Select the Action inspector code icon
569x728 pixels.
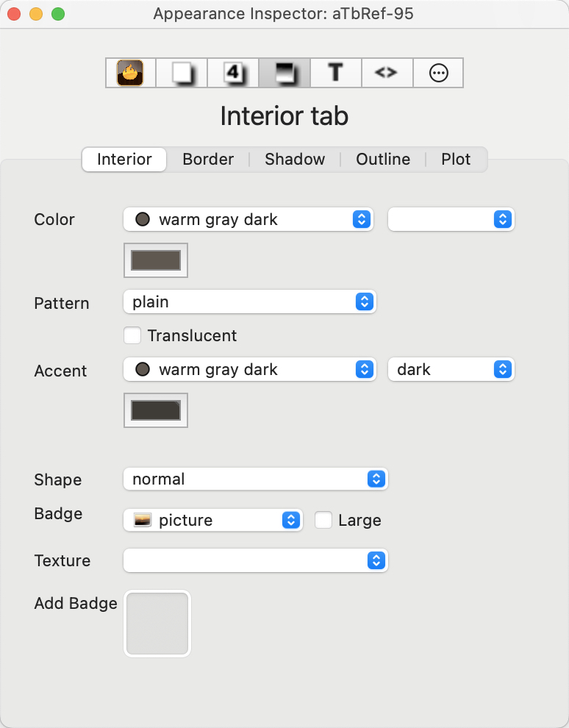pyautogui.click(x=387, y=73)
